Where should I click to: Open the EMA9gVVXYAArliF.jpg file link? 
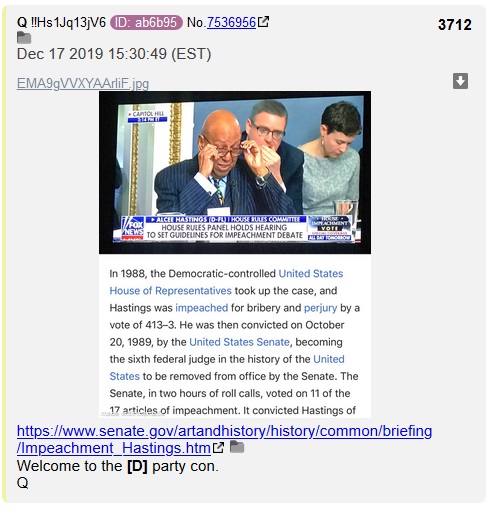pyautogui.click(x=83, y=83)
